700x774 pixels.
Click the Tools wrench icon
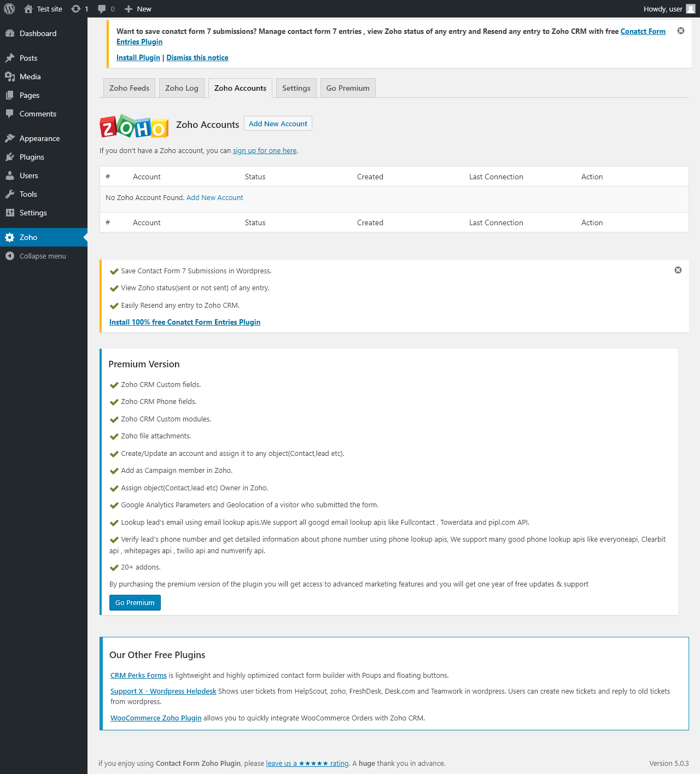point(10,194)
